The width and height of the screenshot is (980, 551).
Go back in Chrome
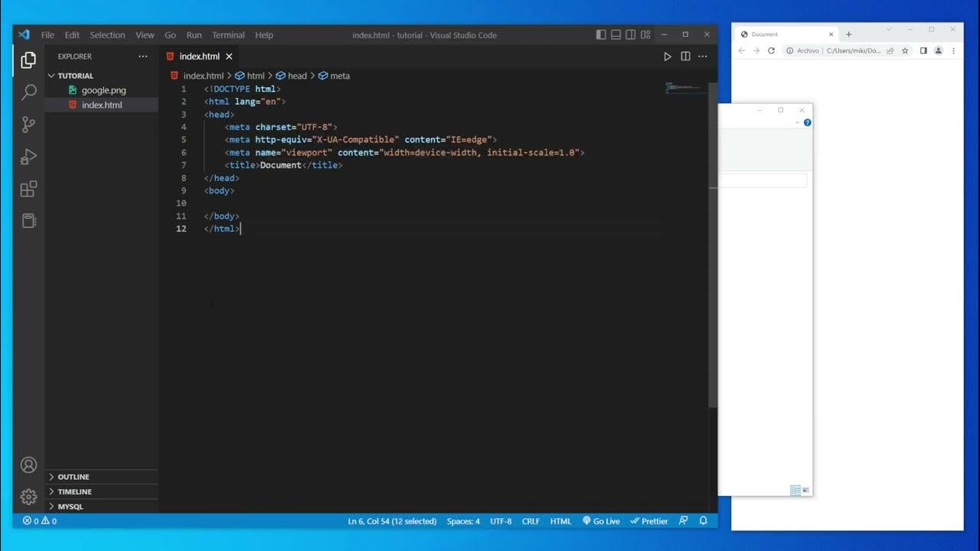click(741, 51)
